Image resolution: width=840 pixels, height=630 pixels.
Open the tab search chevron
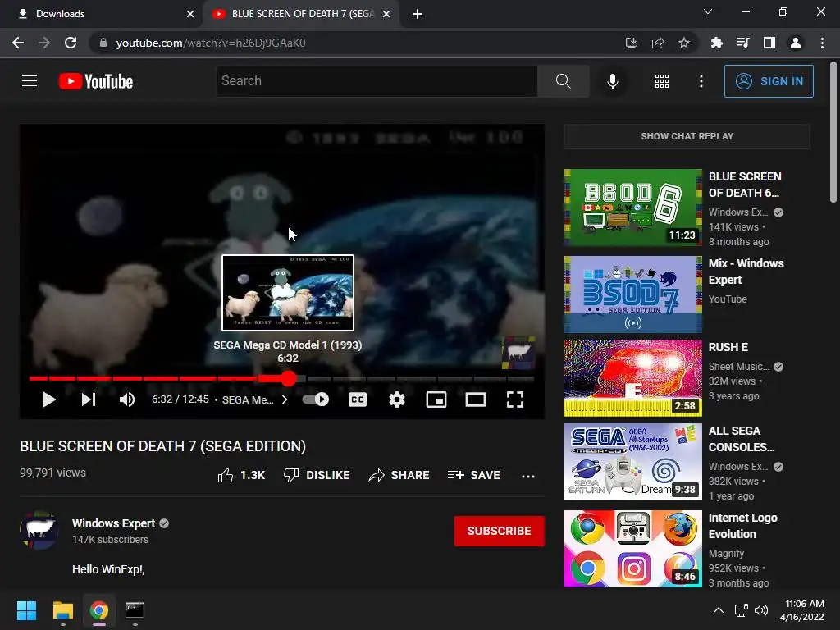pos(708,11)
